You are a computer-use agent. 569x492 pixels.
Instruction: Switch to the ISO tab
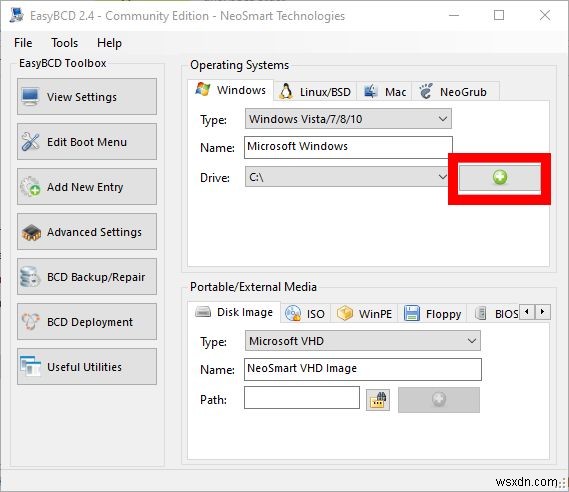click(305, 313)
